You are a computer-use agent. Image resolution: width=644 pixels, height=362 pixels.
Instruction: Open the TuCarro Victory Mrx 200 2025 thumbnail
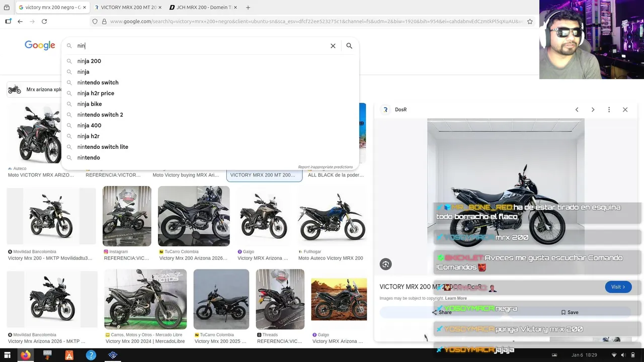[221, 299]
